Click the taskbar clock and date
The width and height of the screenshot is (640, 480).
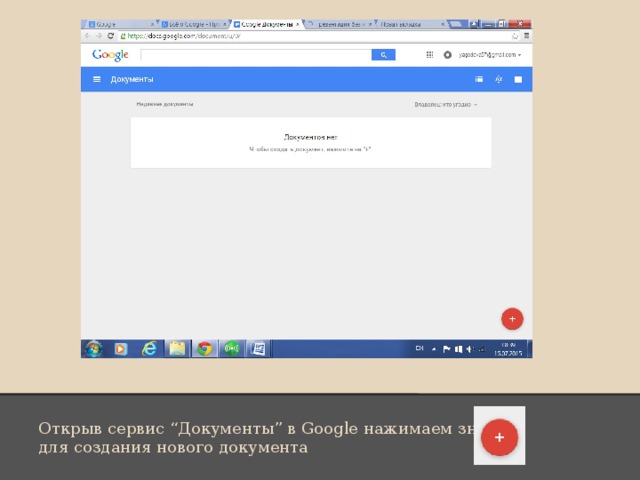(508, 349)
